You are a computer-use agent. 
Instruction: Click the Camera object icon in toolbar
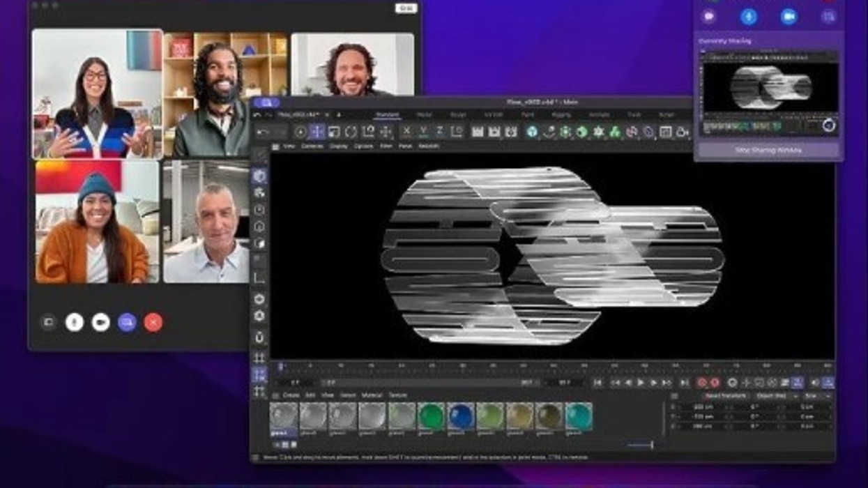[x=682, y=132]
